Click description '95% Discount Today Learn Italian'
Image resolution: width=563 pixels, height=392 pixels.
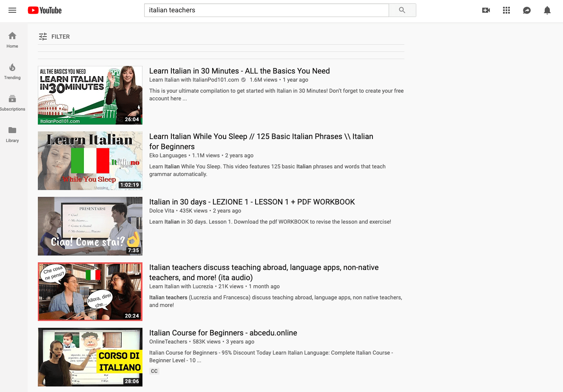tap(271, 357)
